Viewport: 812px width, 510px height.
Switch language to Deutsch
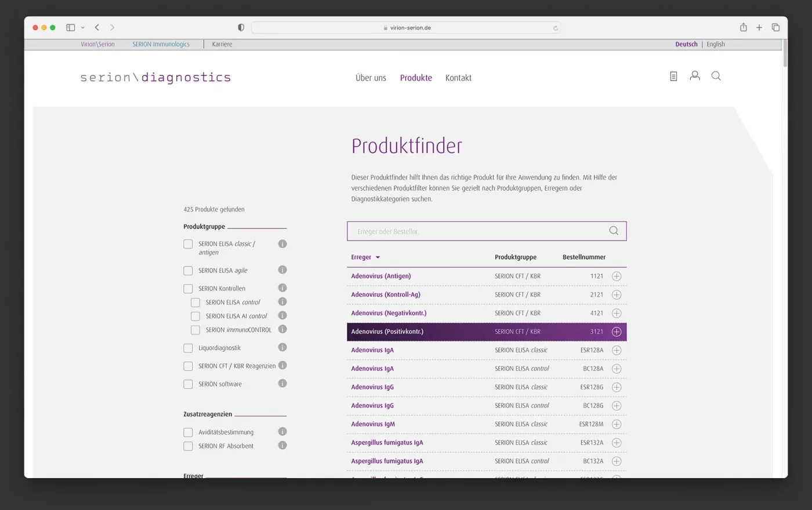[686, 44]
